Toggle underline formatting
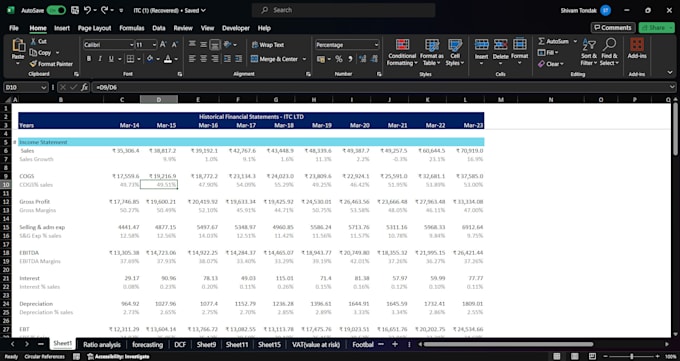The width and height of the screenshot is (680, 361). (111, 59)
